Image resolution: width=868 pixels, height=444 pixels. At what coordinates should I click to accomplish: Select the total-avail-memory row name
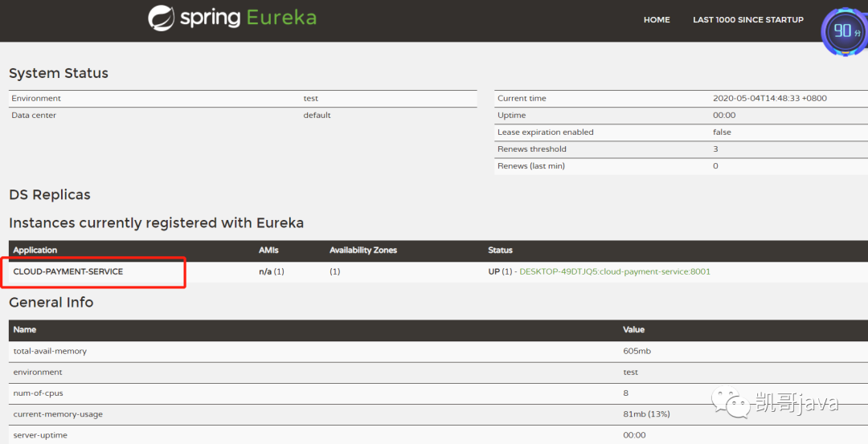(50, 351)
